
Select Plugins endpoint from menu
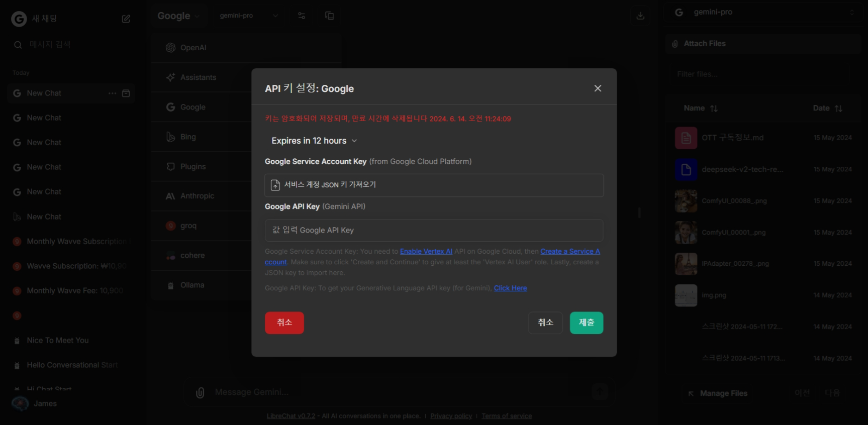click(201, 166)
